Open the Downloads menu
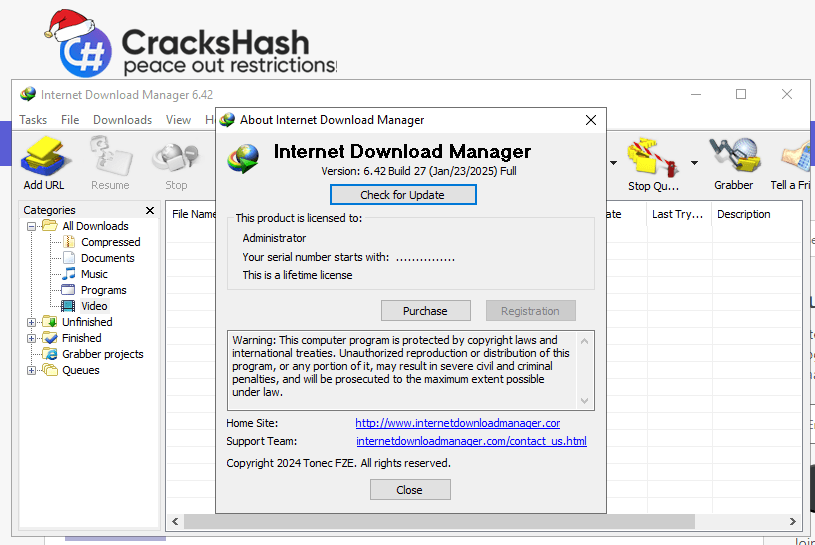 pyautogui.click(x=122, y=120)
